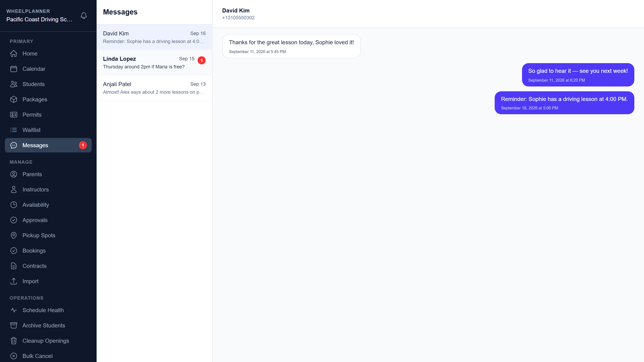Viewport: 644px width, 362px height.
Task: Click the Cleanup Openings trash icon
Action: tap(13, 341)
